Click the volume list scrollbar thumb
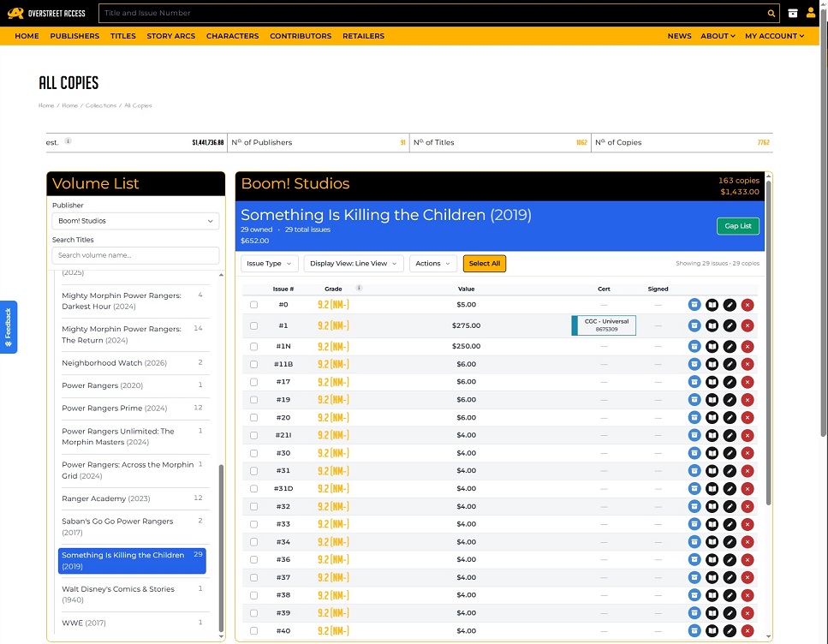The image size is (828, 644). click(221, 548)
